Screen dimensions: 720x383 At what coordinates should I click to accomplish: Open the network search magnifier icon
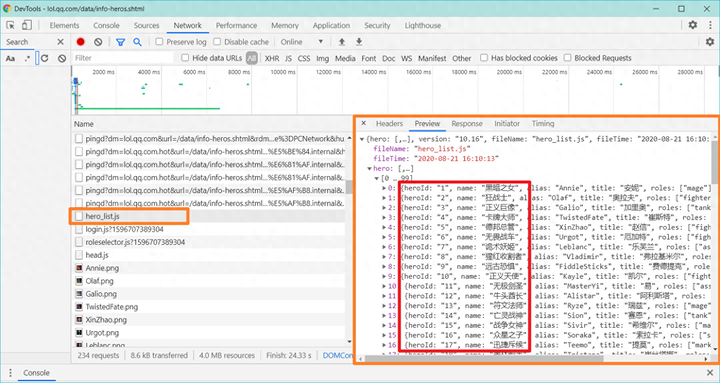click(137, 42)
